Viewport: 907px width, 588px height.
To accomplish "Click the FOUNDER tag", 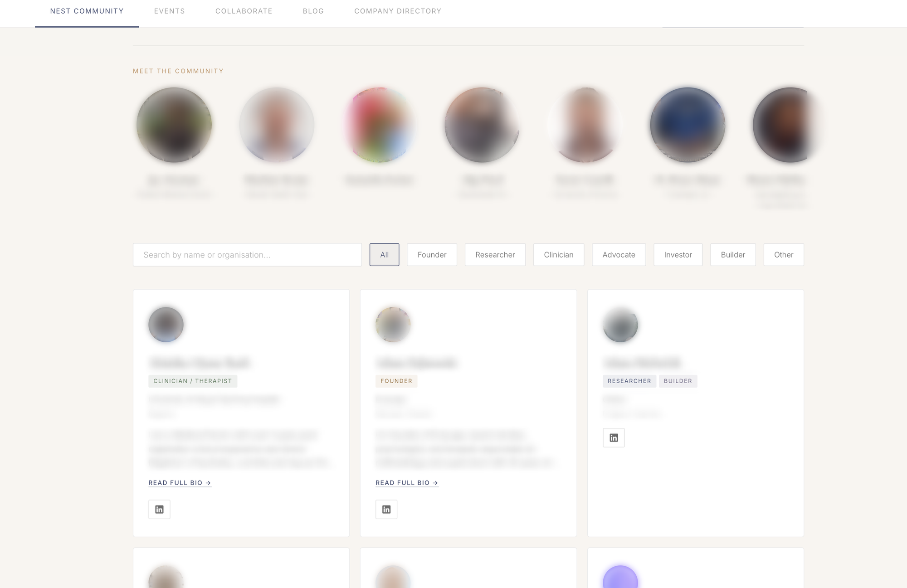I will point(396,381).
